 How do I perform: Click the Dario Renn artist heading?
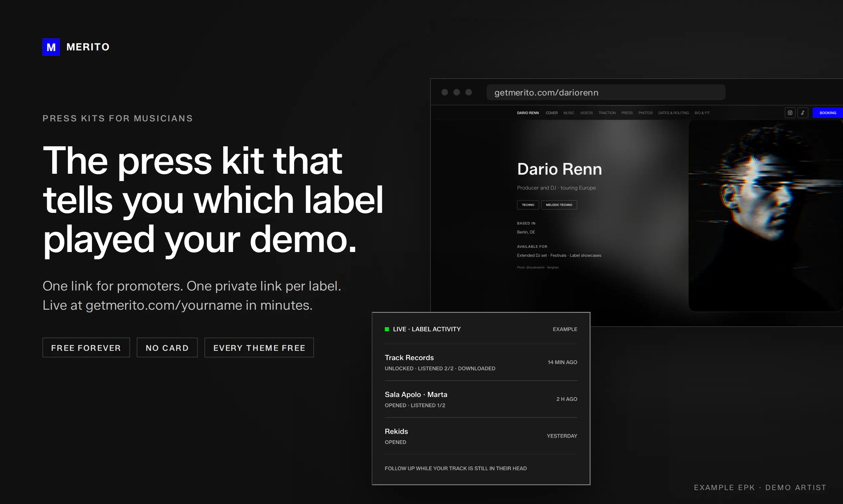pos(559,169)
